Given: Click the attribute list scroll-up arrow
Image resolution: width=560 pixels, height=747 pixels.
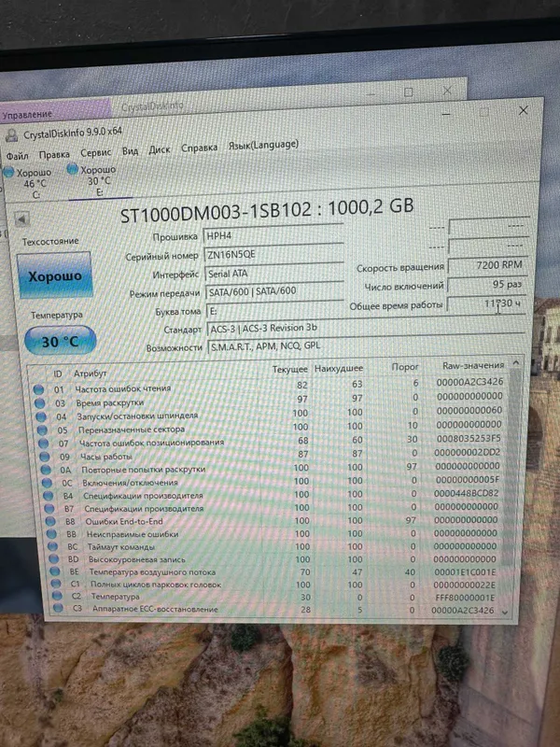Looking at the screenshot, I should [x=516, y=363].
